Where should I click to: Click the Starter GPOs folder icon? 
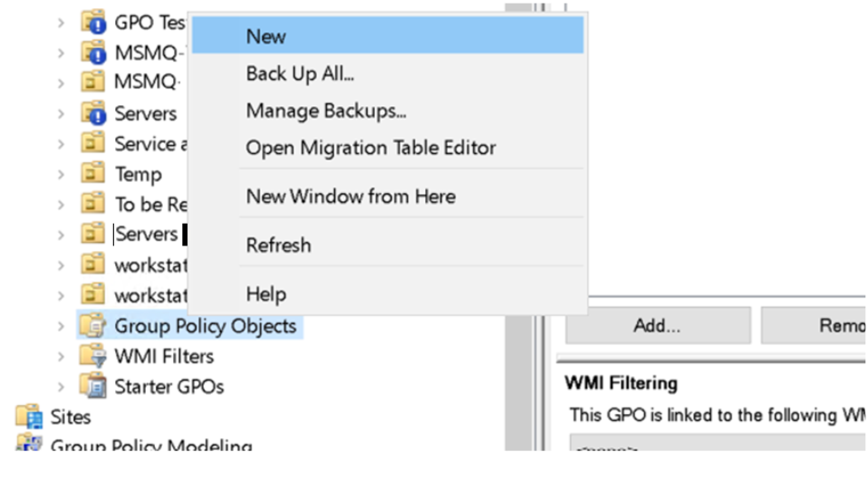coord(92,386)
